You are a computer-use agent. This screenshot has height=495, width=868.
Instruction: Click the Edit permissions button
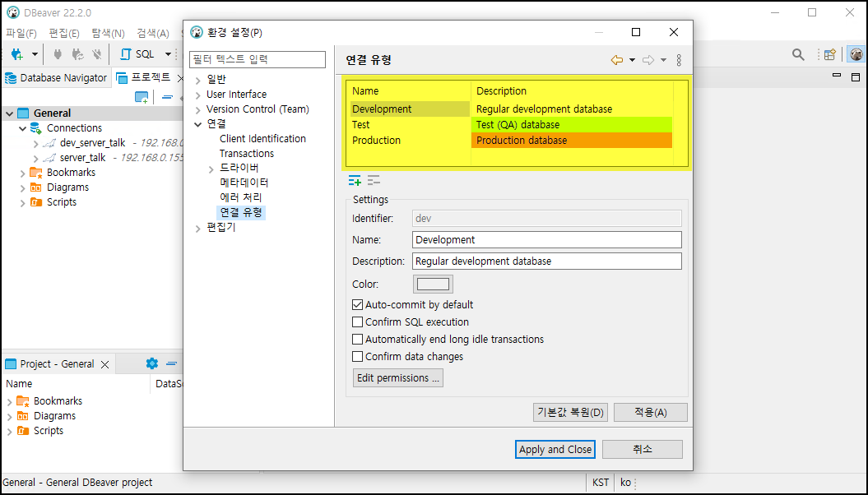point(398,377)
